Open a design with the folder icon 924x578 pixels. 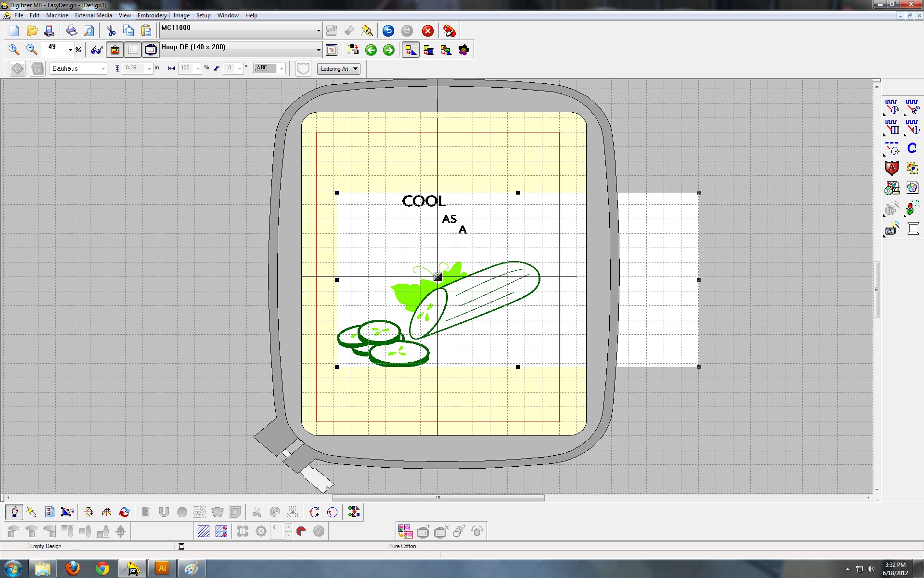point(32,31)
